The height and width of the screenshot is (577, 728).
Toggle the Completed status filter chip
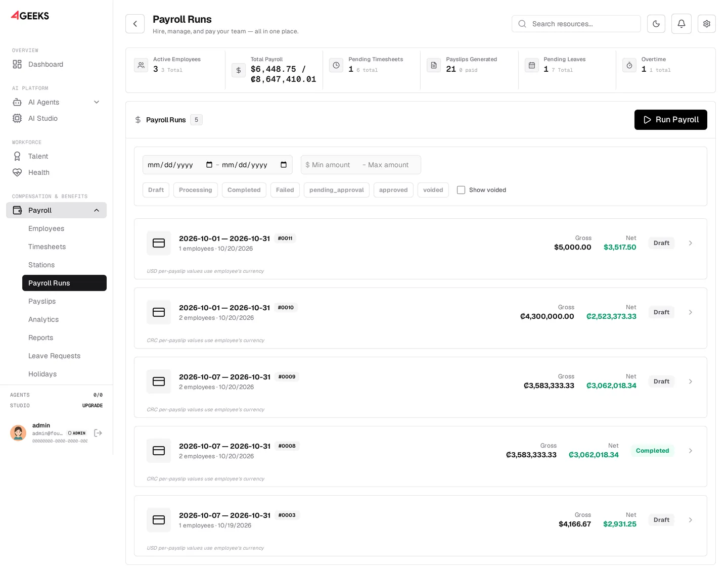pyautogui.click(x=244, y=190)
